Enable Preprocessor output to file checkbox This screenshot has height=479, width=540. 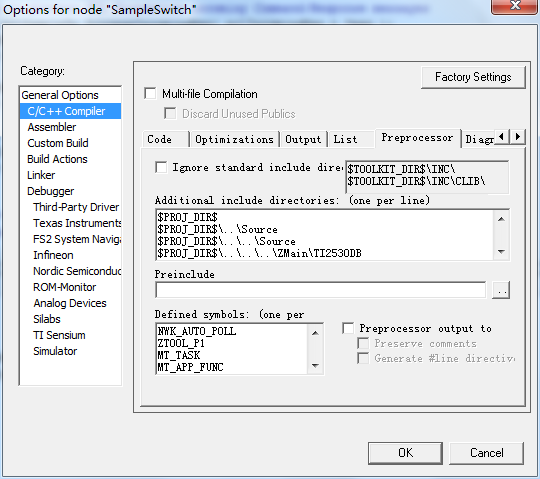coord(348,328)
